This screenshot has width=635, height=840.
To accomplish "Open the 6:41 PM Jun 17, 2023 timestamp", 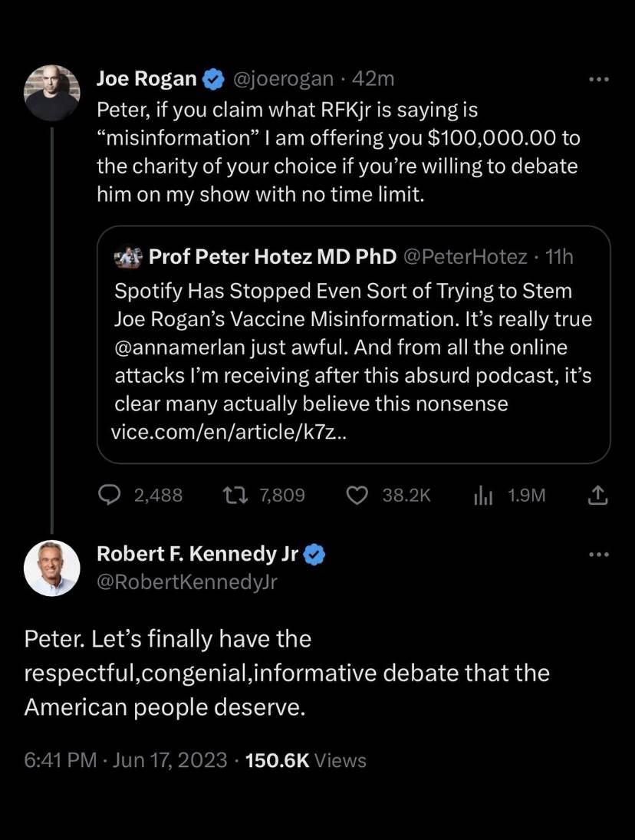I will click(126, 760).
